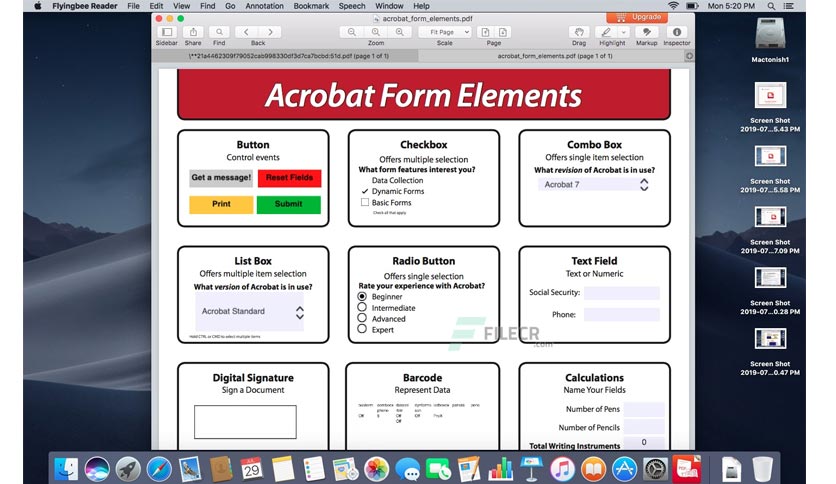Open Keynote from the Dock
The height and width of the screenshot is (484, 836).
coord(532,469)
